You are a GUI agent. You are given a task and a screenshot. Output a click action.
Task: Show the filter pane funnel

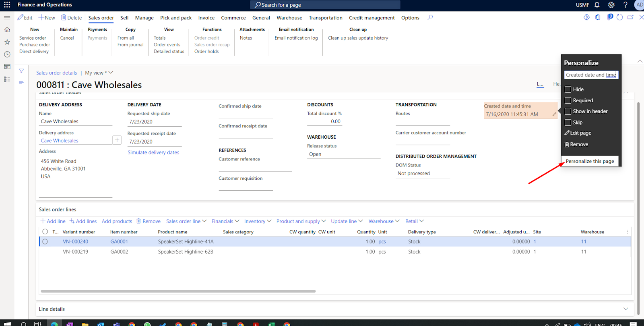point(21,71)
